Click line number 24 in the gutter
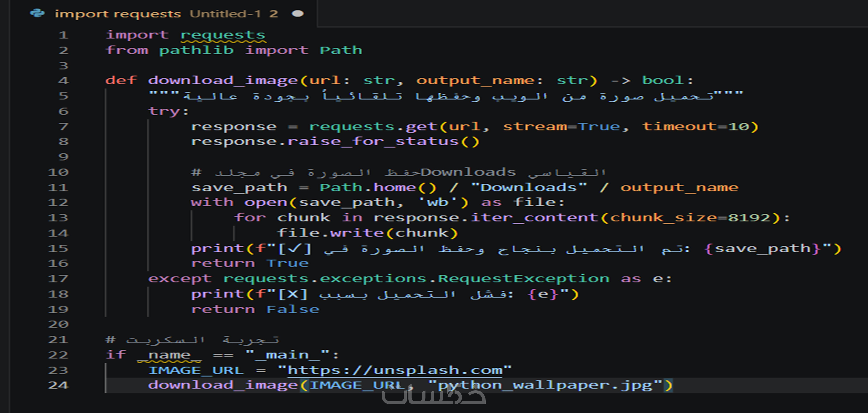 click(x=58, y=385)
